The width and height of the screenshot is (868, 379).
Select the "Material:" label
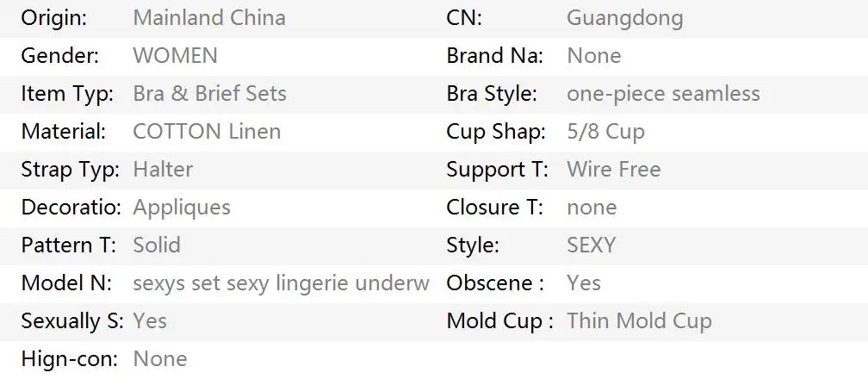coord(64,132)
